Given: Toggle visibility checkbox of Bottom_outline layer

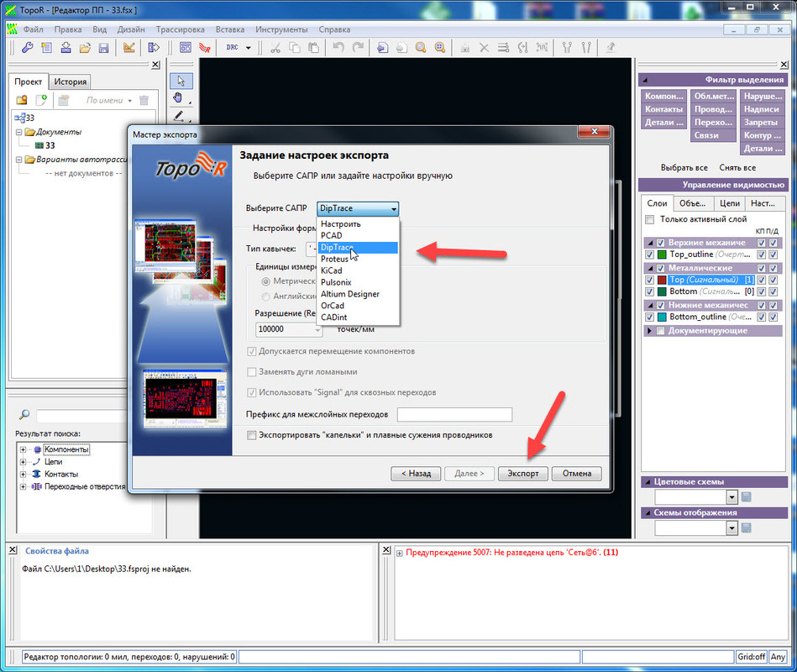Looking at the screenshot, I should coord(649,318).
